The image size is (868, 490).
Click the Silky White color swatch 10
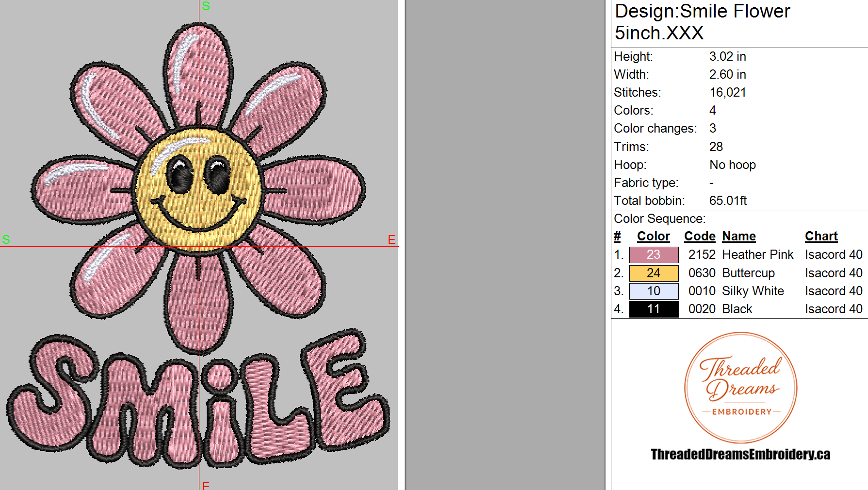tap(654, 291)
